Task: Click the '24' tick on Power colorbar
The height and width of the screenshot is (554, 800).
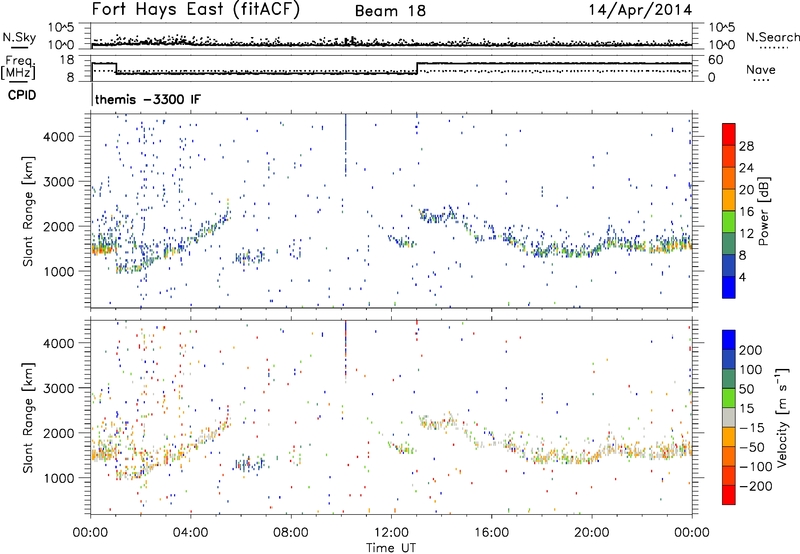Action: tap(746, 168)
